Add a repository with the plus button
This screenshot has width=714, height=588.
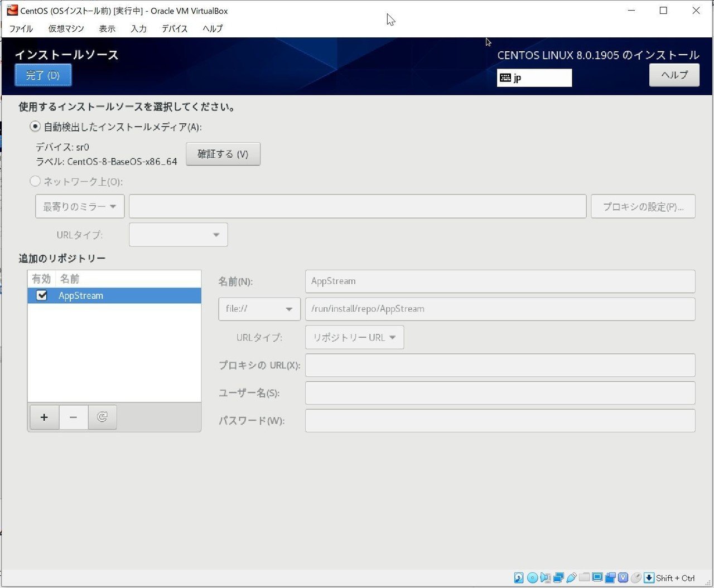tap(44, 417)
